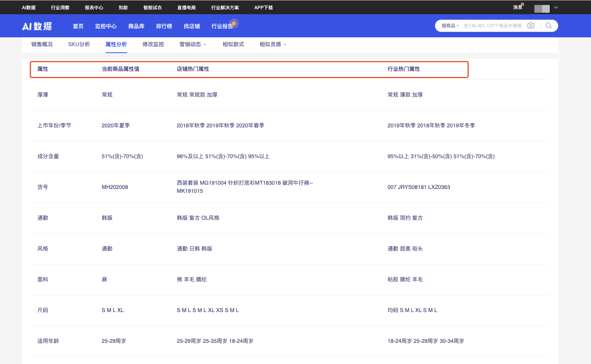
Task: Click the 货号 row label
Action: coord(43,187)
